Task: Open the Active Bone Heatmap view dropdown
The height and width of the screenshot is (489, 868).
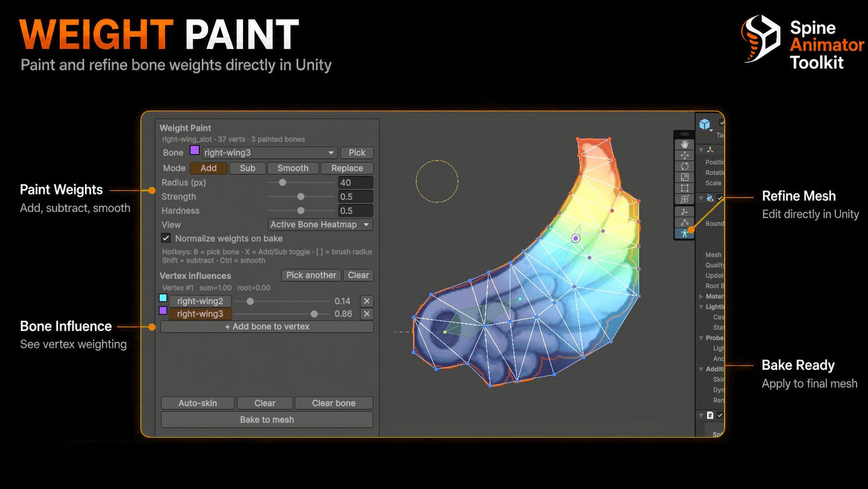Action: click(320, 224)
